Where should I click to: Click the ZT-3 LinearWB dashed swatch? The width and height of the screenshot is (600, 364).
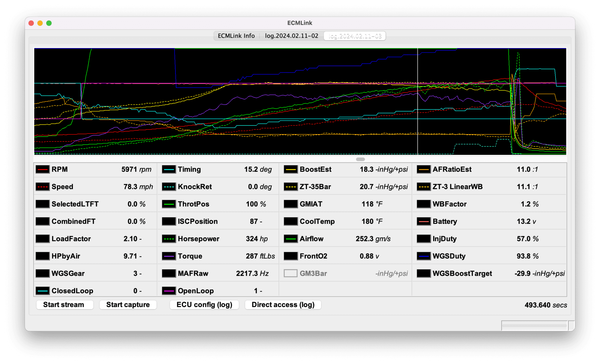(x=424, y=187)
